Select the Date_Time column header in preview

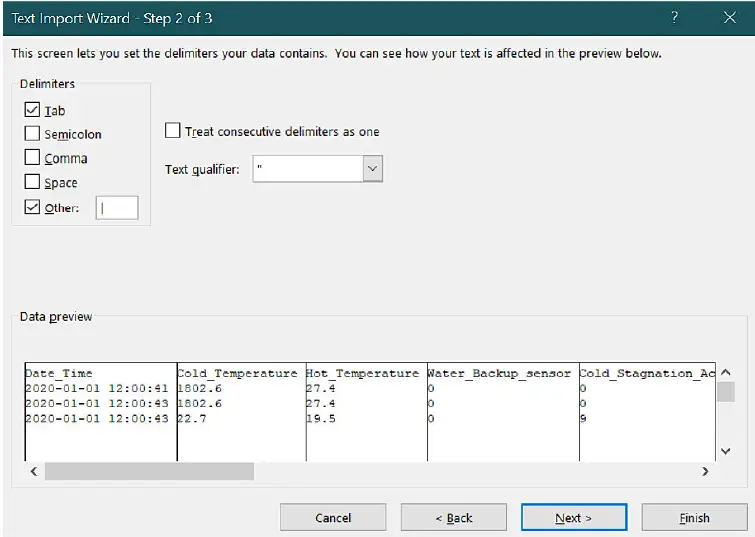(58, 373)
